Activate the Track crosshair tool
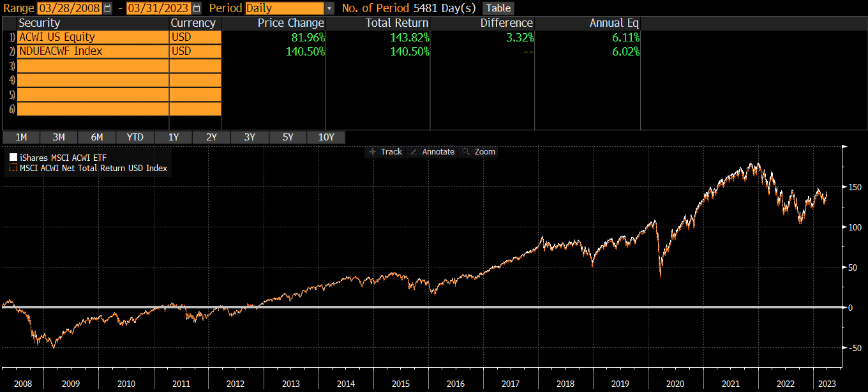868x392 pixels. pyautogui.click(x=387, y=152)
